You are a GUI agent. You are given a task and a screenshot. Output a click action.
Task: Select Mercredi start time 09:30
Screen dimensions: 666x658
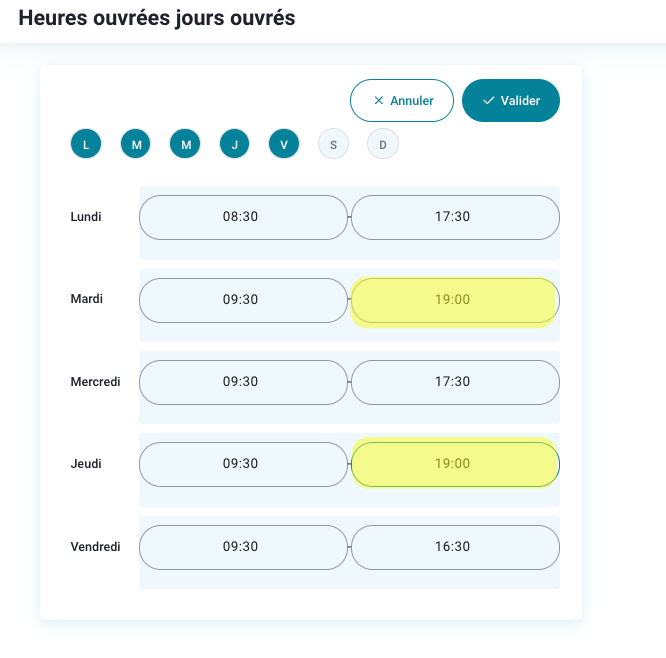pos(242,382)
